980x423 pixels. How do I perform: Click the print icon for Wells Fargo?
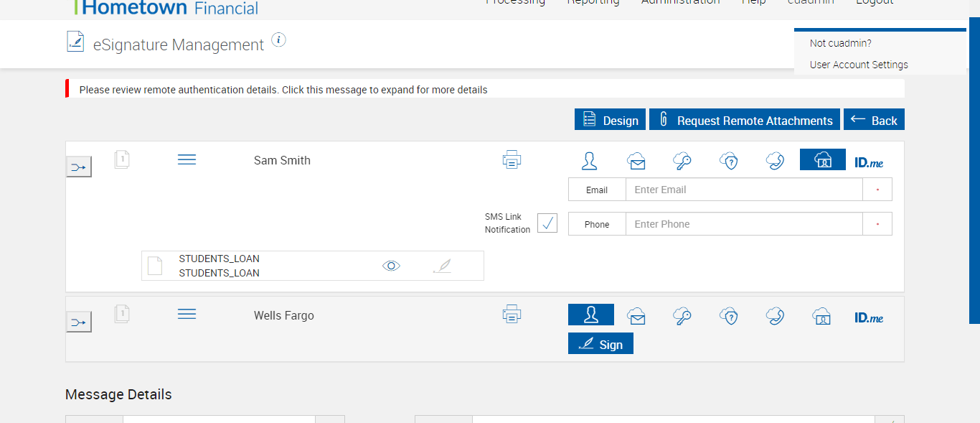pyautogui.click(x=512, y=314)
